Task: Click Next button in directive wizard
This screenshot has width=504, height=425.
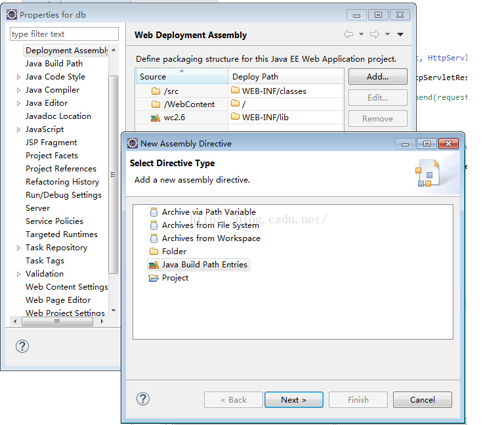Action: [x=294, y=400]
